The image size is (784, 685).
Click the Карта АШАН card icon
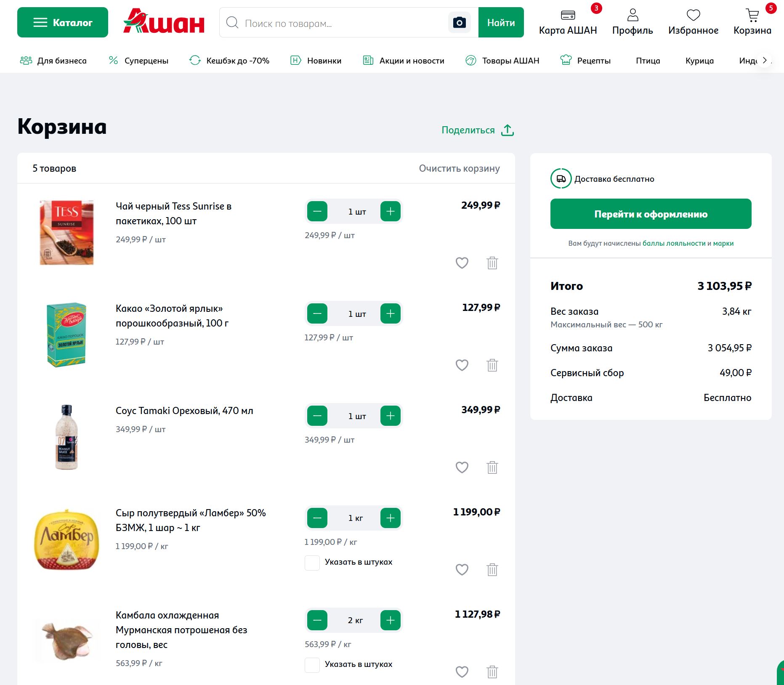click(x=568, y=16)
